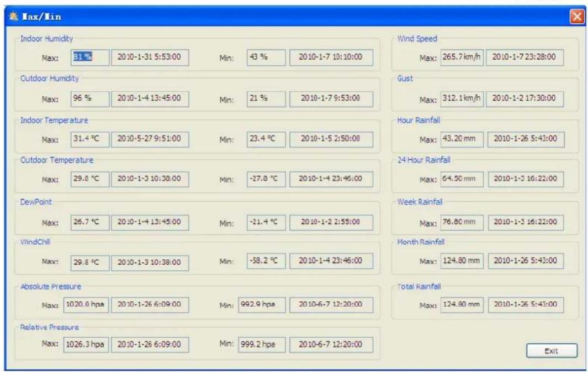This screenshot has width=588, height=372.
Task: Focus the Outdoor Temperature min value field
Action: point(266,180)
